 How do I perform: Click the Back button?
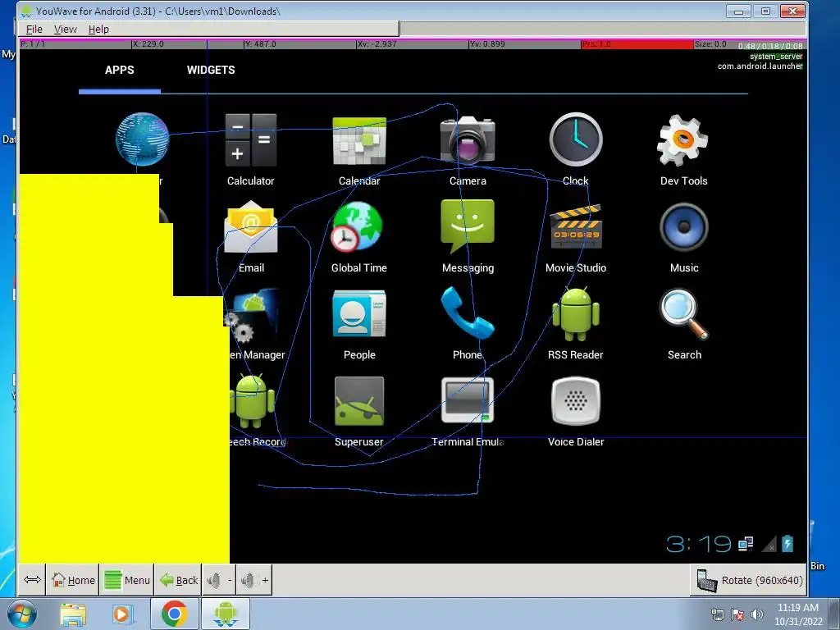178,580
